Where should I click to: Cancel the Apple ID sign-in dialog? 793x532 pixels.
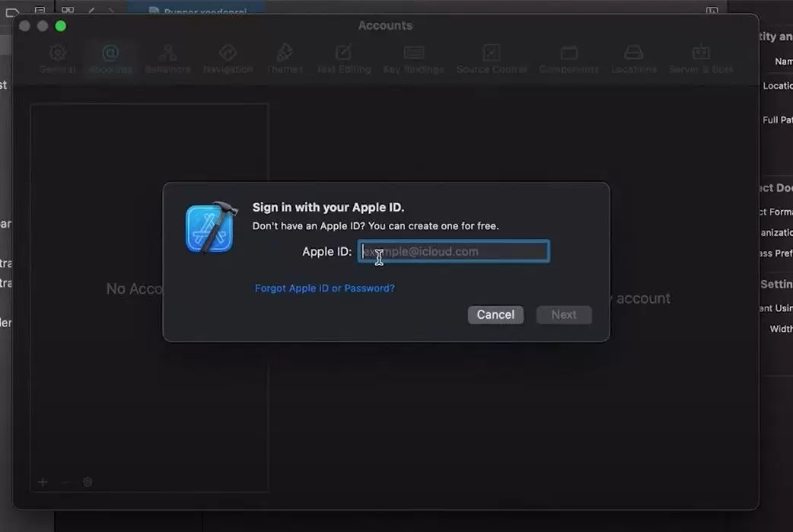pyautogui.click(x=495, y=314)
